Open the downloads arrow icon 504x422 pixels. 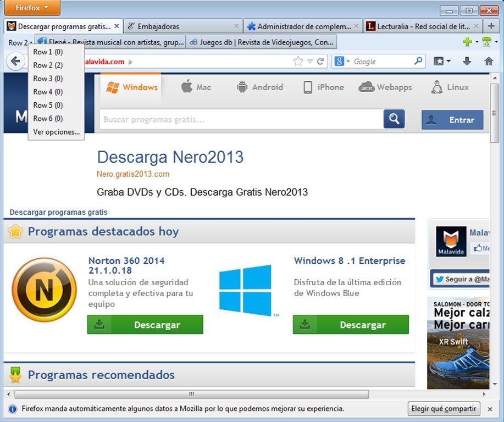[467, 61]
